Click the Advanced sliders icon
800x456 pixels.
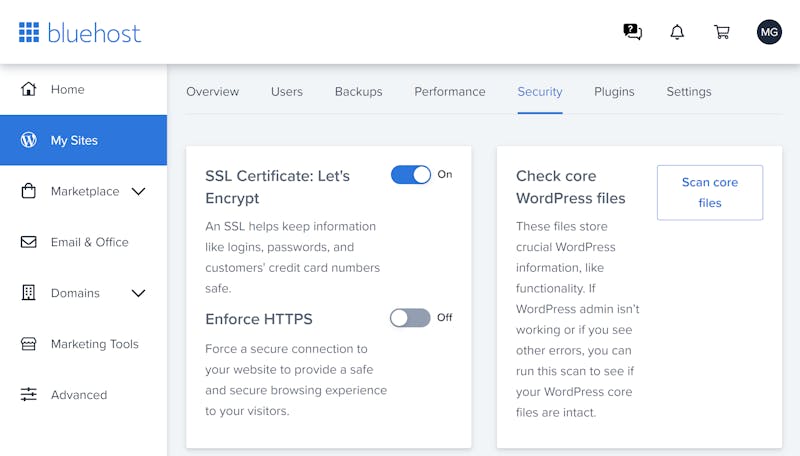pyautogui.click(x=29, y=394)
